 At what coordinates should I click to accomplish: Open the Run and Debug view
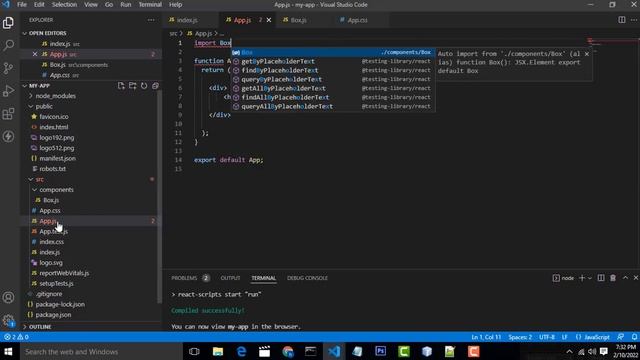pos(8,91)
